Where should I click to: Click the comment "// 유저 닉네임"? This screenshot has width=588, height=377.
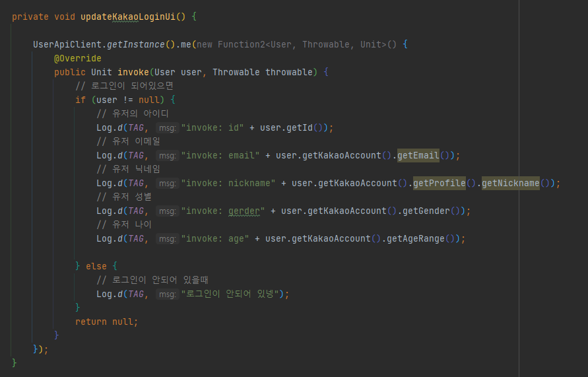(x=128, y=169)
